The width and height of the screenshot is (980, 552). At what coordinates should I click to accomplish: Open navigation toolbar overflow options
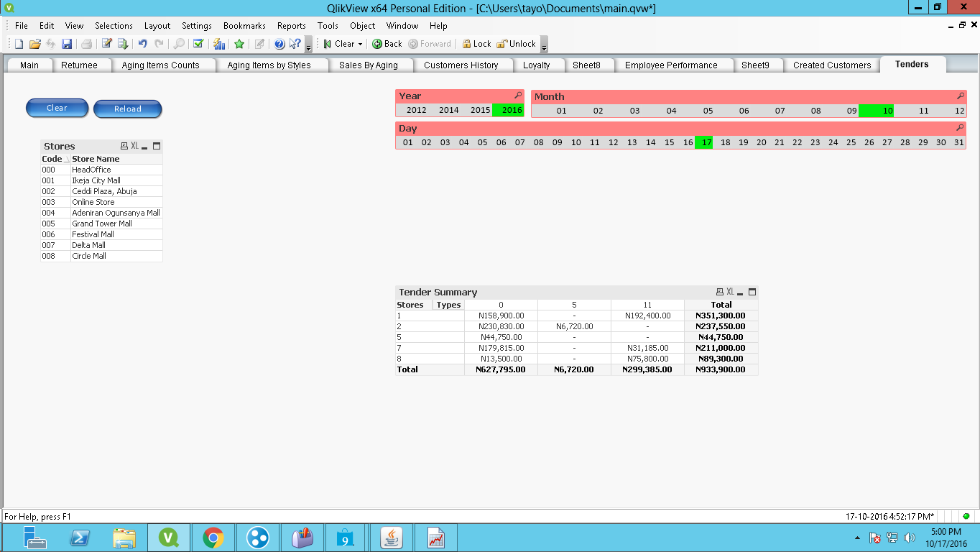[544, 45]
